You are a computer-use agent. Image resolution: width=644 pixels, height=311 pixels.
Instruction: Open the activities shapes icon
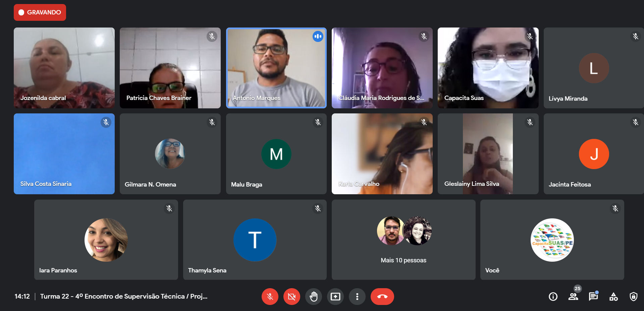613,297
